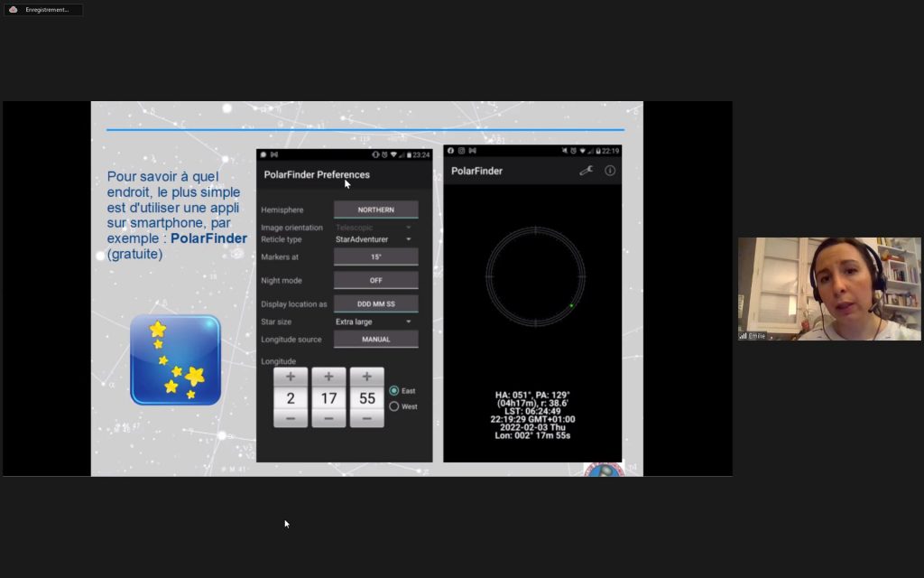Click the 22:19 clock in the PolarFinder status bar
Viewport: 924px width, 578px height.
[x=611, y=151]
